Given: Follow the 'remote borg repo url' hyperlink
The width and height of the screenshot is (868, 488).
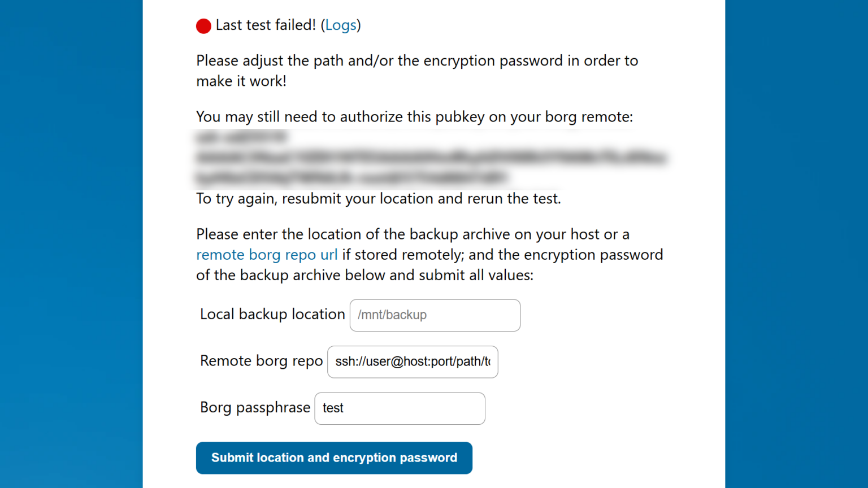Looking at the screenshot, I should (267, 255).
